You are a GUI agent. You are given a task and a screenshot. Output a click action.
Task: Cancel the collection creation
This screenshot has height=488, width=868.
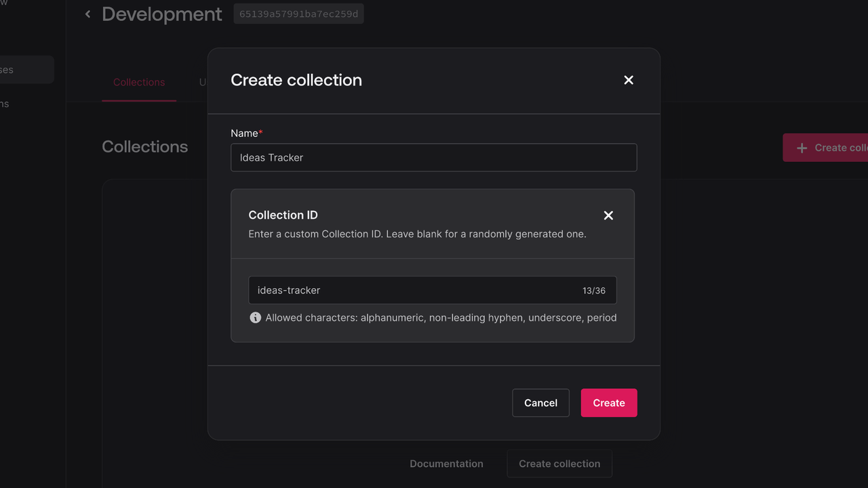pos(540,403)
